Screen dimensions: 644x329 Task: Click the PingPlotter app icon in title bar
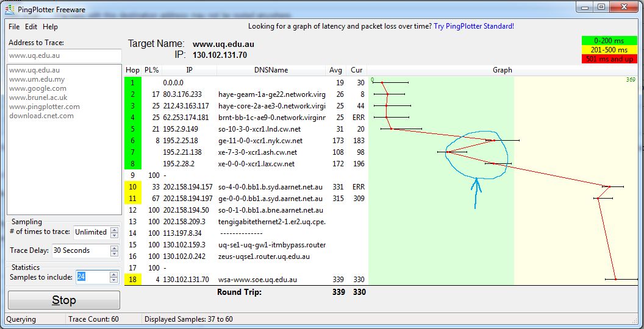[9, 9]
